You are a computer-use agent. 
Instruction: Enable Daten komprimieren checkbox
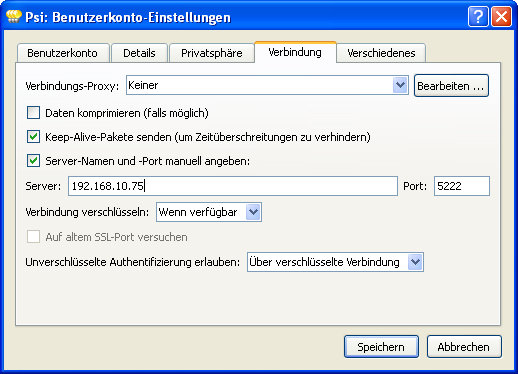tap(33, 113)
